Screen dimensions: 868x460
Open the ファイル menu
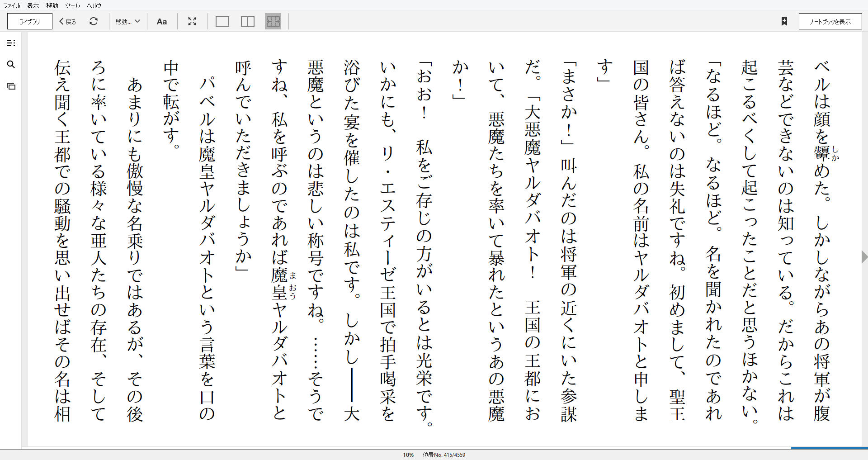click(12, 5)
